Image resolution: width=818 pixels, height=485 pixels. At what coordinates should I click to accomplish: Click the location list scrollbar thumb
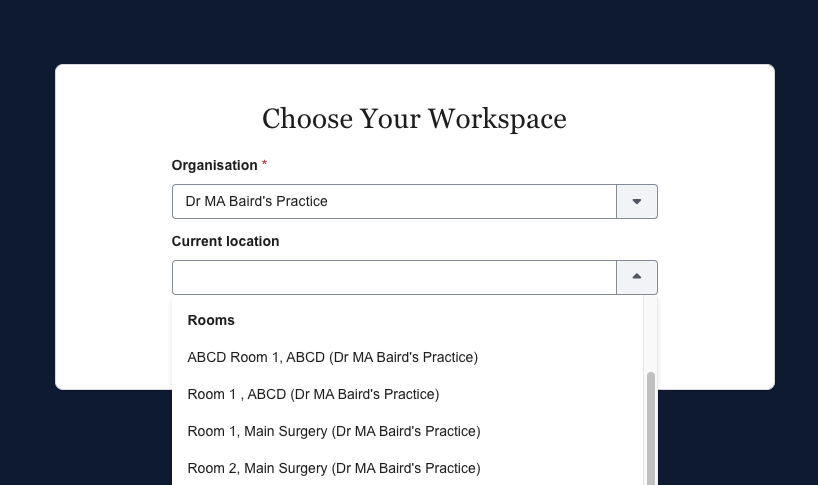coord(651,429)
